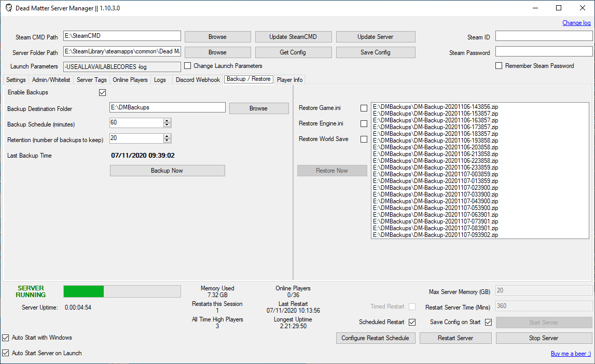Click Update Server
This screenshot has height=364, width=595.
375,36
